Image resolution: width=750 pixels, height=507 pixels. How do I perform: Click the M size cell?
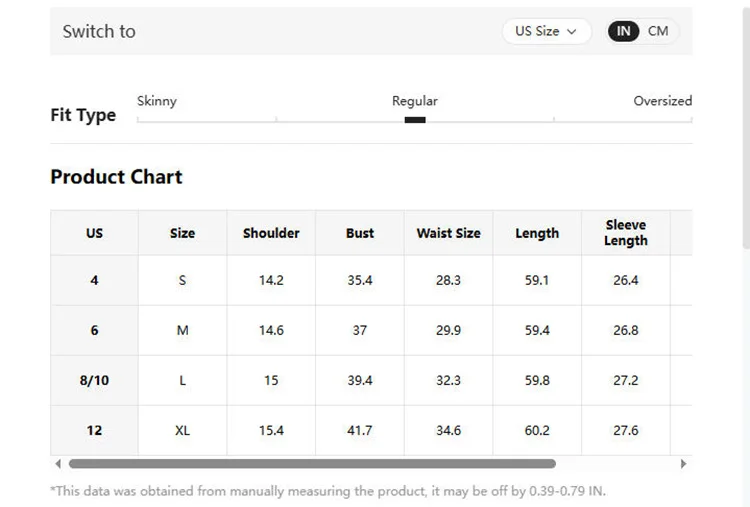[x=183, y=330]
